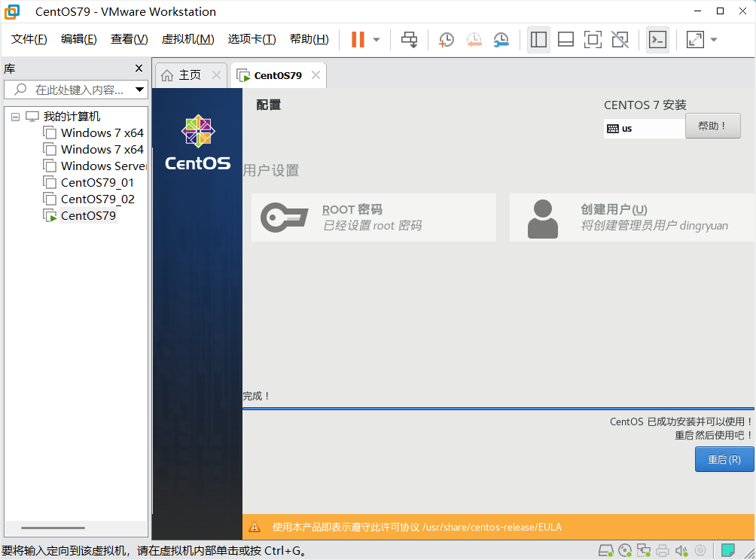Open the 文件(F) menu

coord(29,39)
